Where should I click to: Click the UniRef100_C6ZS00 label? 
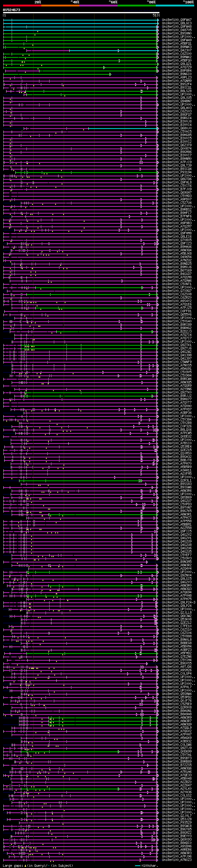tap(177, 54)
